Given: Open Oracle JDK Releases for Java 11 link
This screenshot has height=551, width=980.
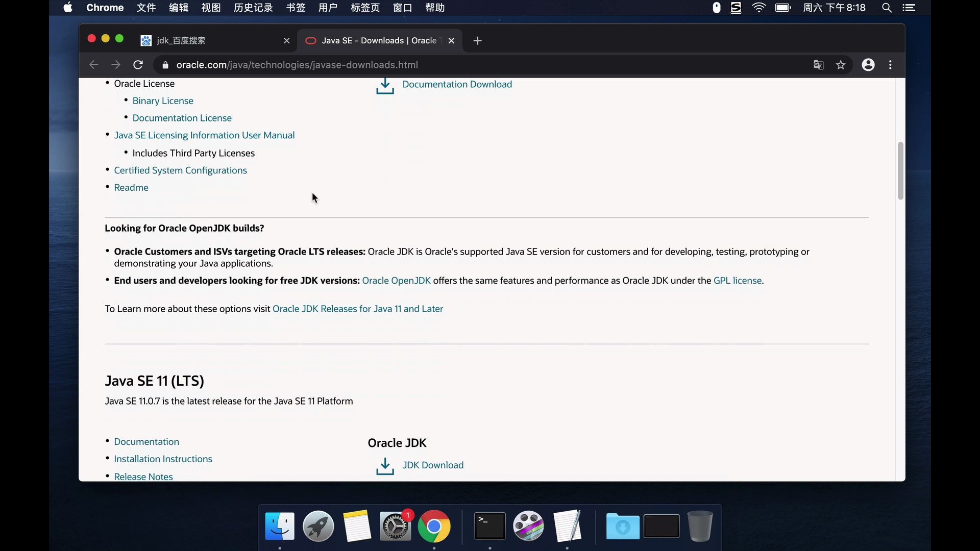Looking at the screenshot, I should point(358,309).
